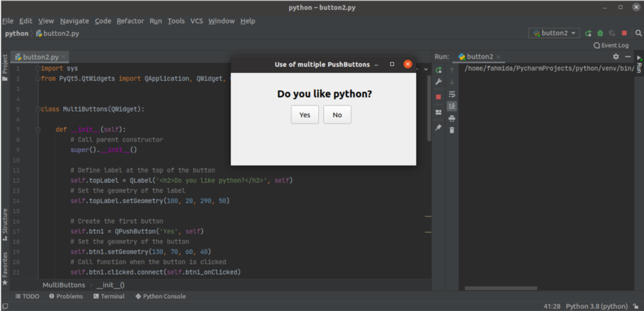Viewport: 644px width, 311px height.
Task: Switch to the Terminal tab
Action: point(108,296)
